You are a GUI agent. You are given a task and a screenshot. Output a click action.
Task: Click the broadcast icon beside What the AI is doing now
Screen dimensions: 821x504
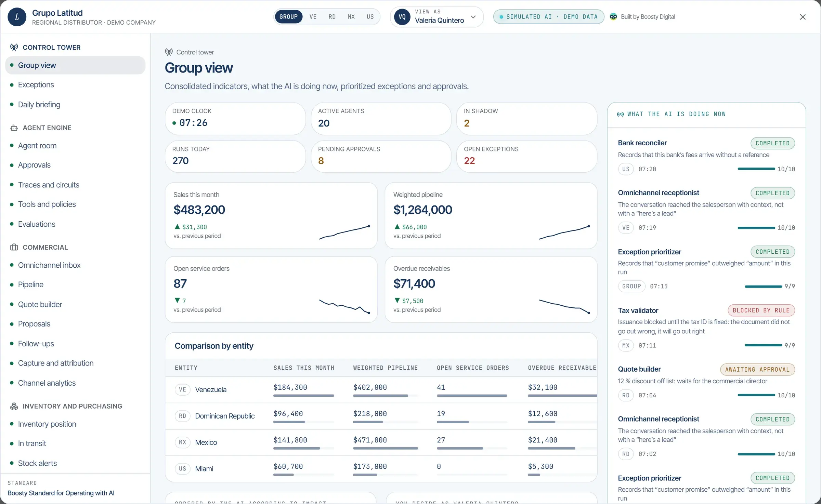[x=620, y=114]
